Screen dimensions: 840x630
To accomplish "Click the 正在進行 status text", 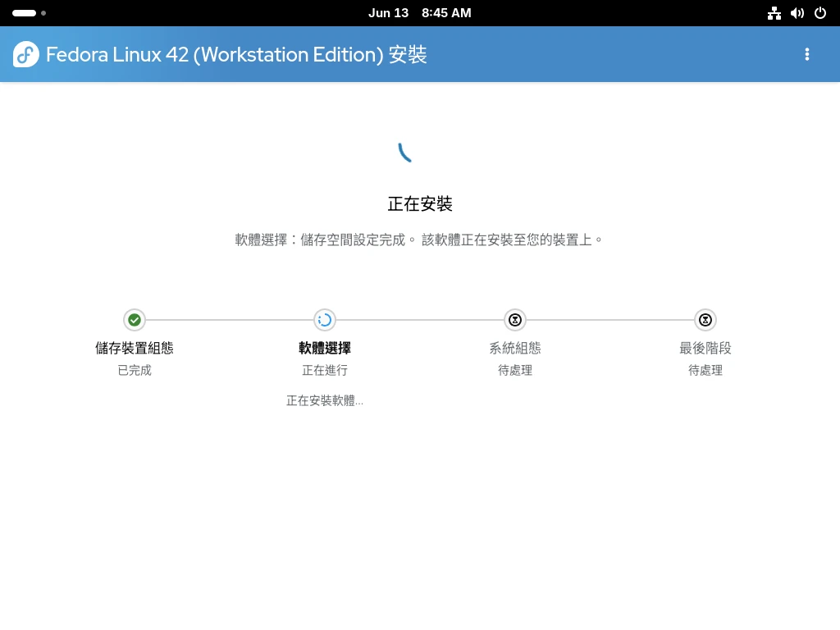I will tap(325, 370).
